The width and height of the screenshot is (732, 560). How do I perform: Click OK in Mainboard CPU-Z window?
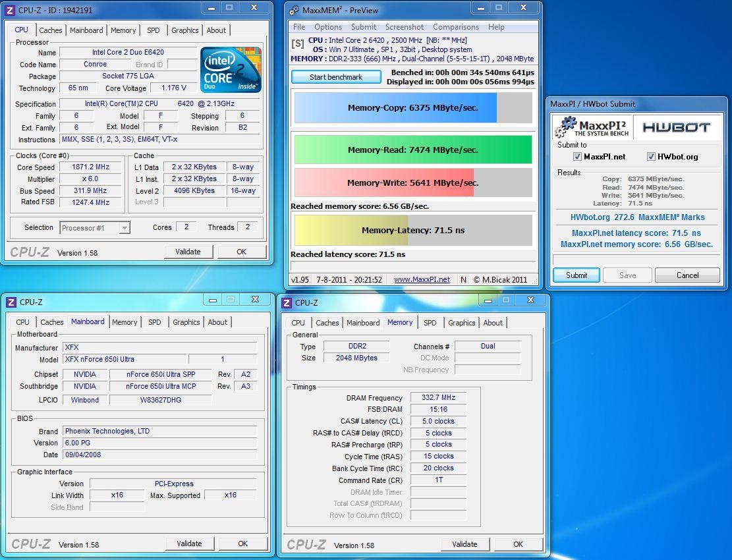[x=242, y=544]
